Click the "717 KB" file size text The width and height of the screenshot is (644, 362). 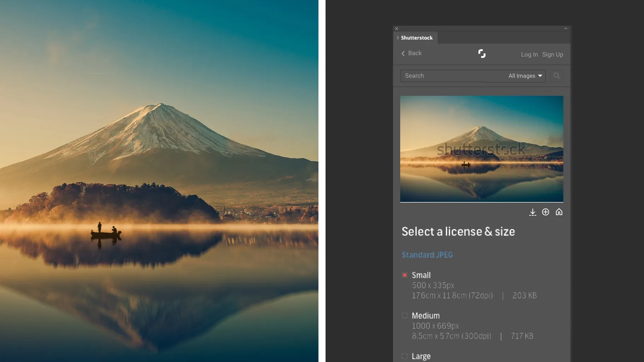click(x=522, y=336)
